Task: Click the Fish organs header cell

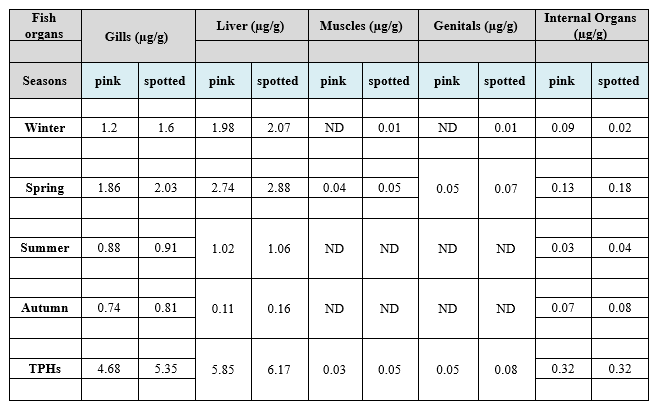Action: point(44,25)
